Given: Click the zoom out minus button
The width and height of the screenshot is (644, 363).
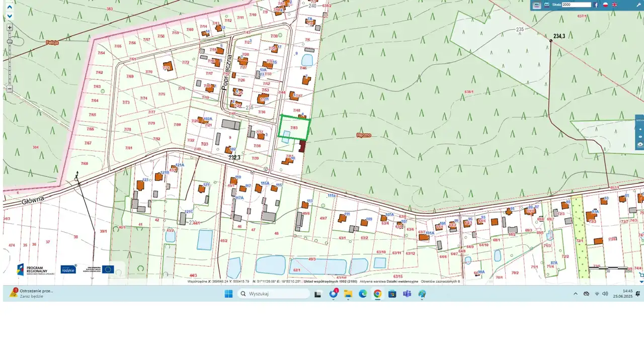Looking at the screenshot, I should 10,88.
